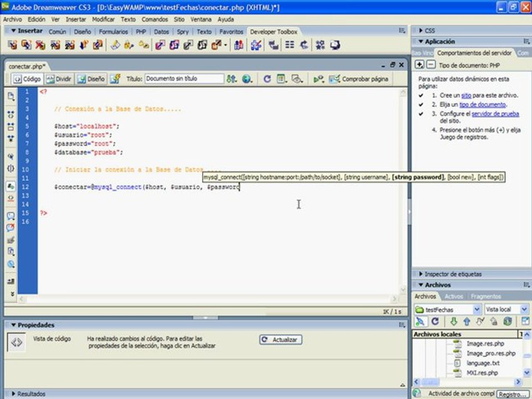The image size is (532, 399).
Task: Click collapse full tag icon in coding toolbar
Action: (11, 114)
